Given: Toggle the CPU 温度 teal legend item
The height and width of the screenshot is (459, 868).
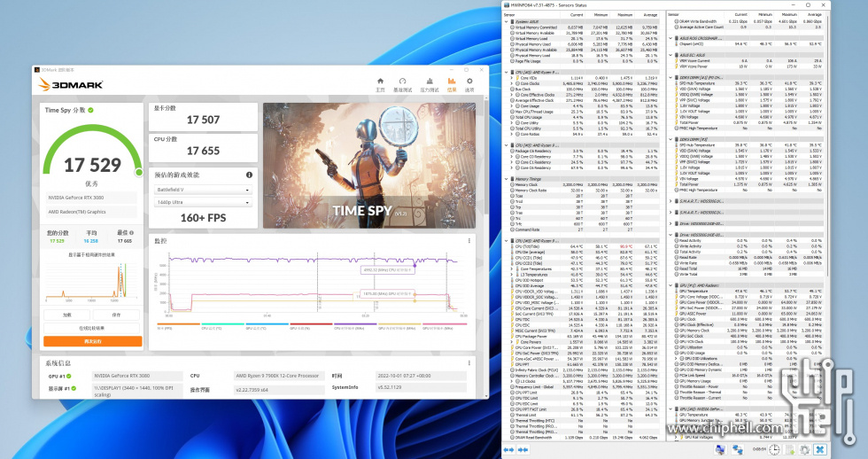Looking at the screenshot, I should pos(222,326).
